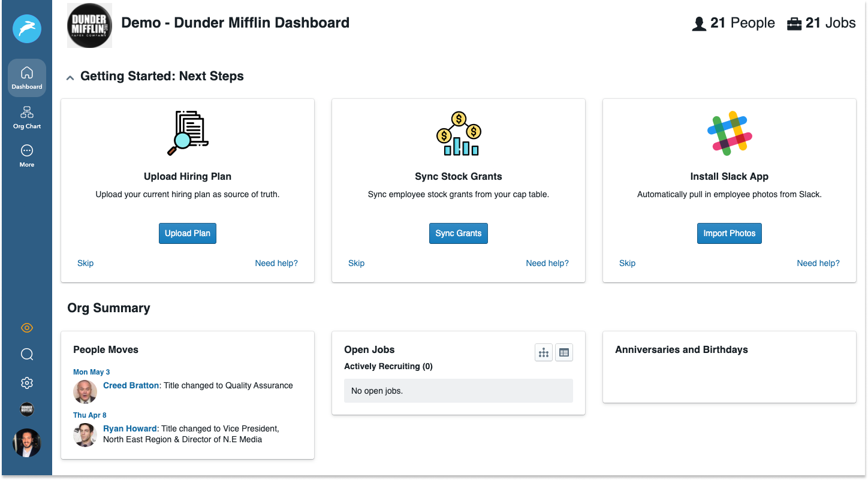Image resolution: width=868 pixels, height=480 pixels.
Task: Open the Dashboard sidebar item
Action: [x=27, y=78]
